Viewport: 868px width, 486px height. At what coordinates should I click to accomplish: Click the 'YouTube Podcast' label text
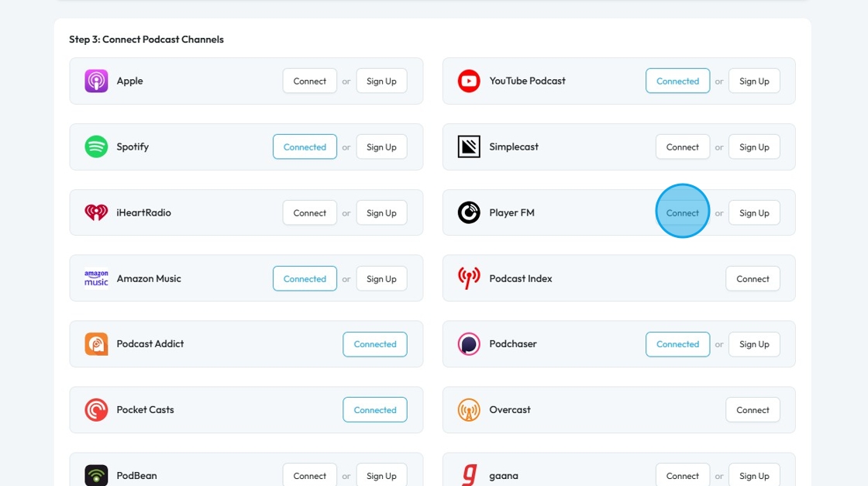(527, 81)
